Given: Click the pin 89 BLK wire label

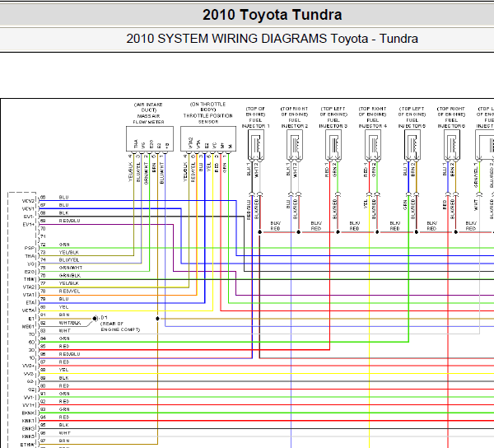Looking at the screenshot, I should click(x=63, y=378).
